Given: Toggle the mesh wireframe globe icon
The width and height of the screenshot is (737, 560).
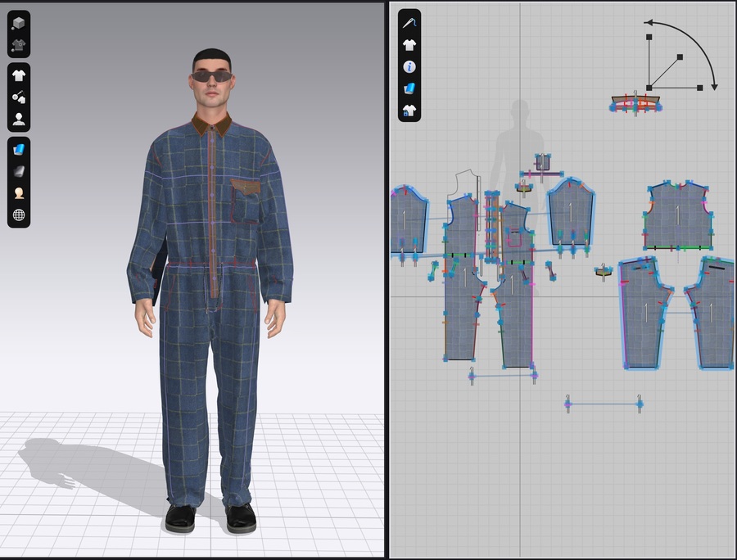Looking at the screenshot, I should (x=19, y=215).
